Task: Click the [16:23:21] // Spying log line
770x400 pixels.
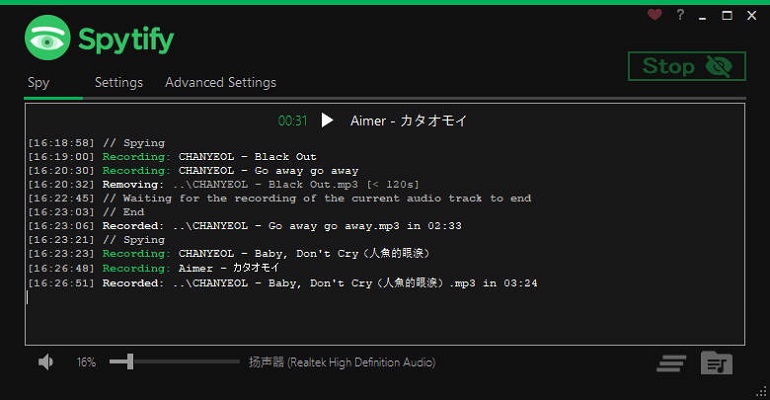Action: pyautogui.click(x=96, y=240)
